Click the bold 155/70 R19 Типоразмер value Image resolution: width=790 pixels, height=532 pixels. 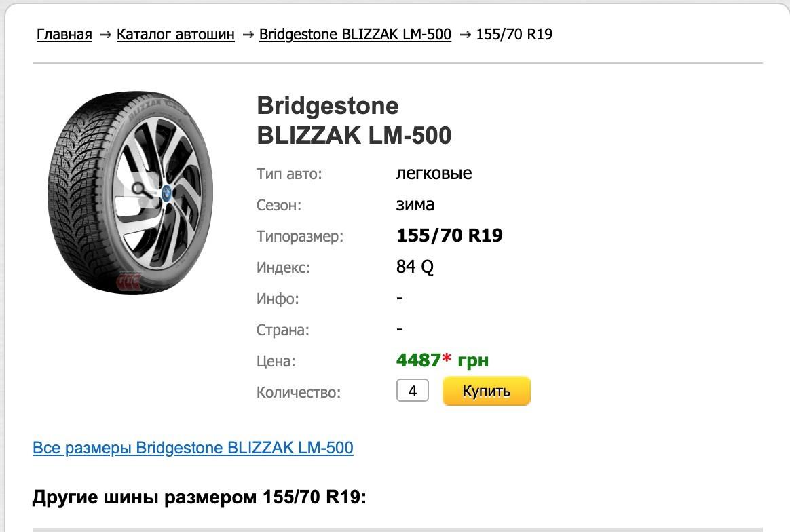pyautogui.click(x=449, y=236)
